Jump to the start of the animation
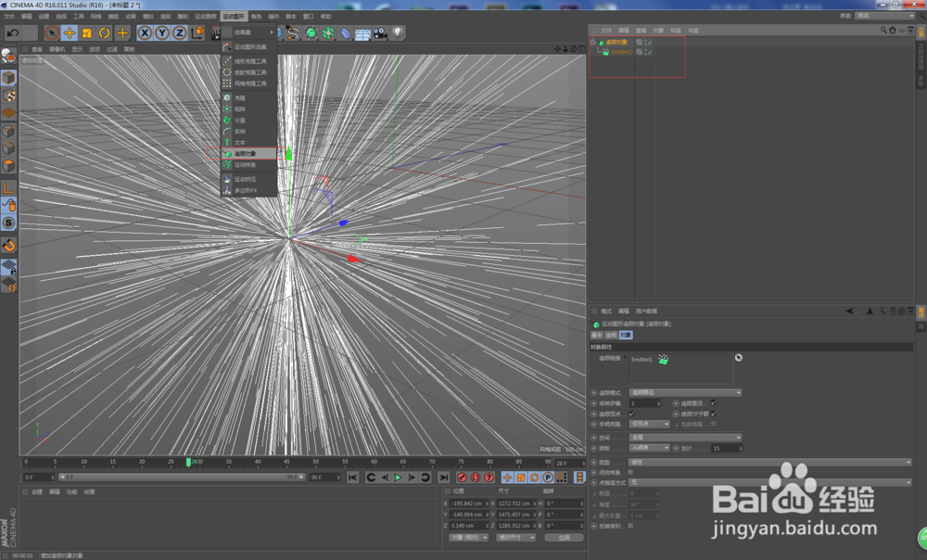 point(352,477)
